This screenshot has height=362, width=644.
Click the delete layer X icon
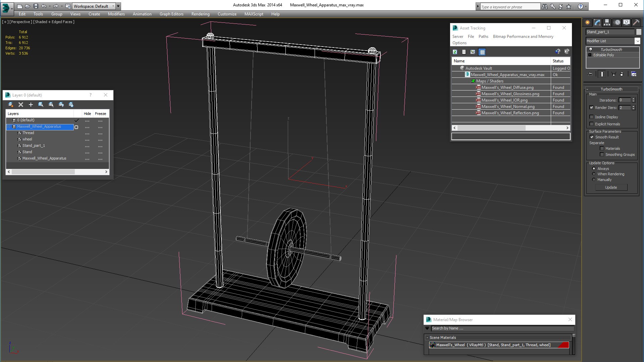click(x=21, y=105)
